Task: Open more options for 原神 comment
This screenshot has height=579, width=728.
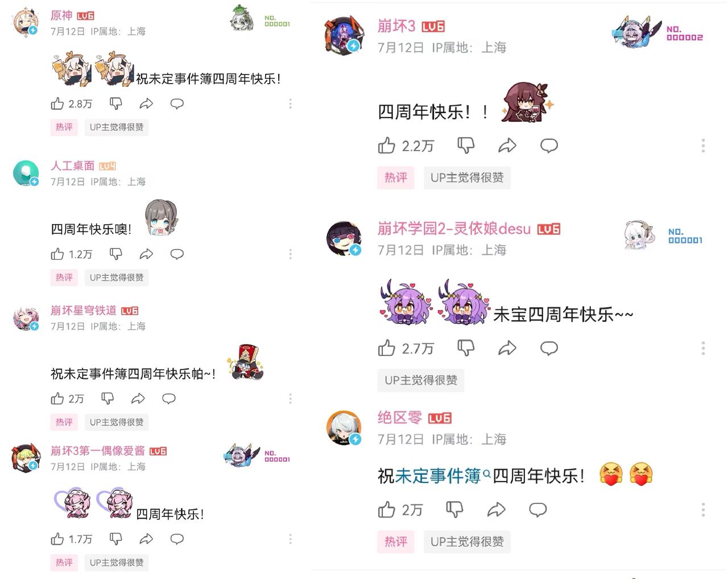Action: click(291, 104)
